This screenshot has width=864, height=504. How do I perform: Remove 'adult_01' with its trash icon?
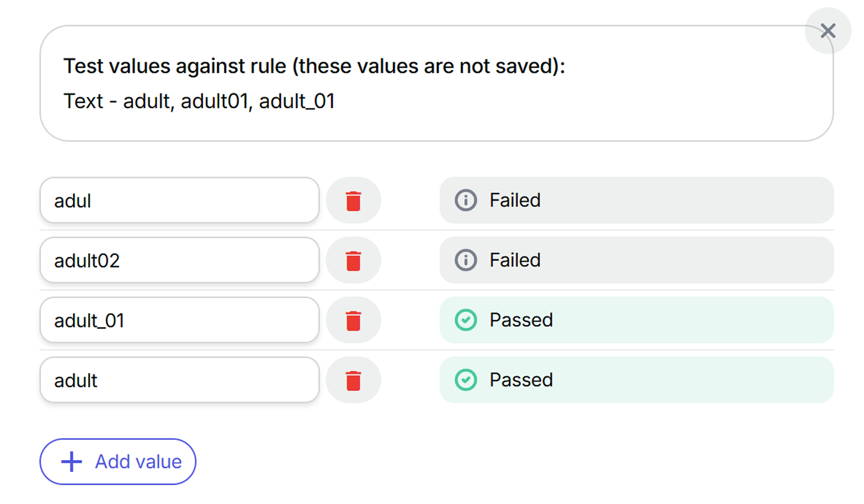click(353, 320)
